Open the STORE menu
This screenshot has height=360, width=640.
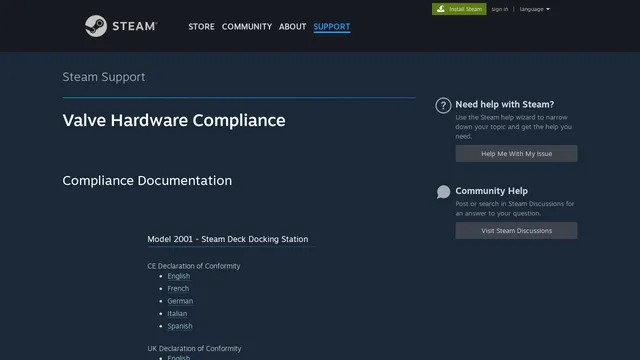[x=201, y=27]
